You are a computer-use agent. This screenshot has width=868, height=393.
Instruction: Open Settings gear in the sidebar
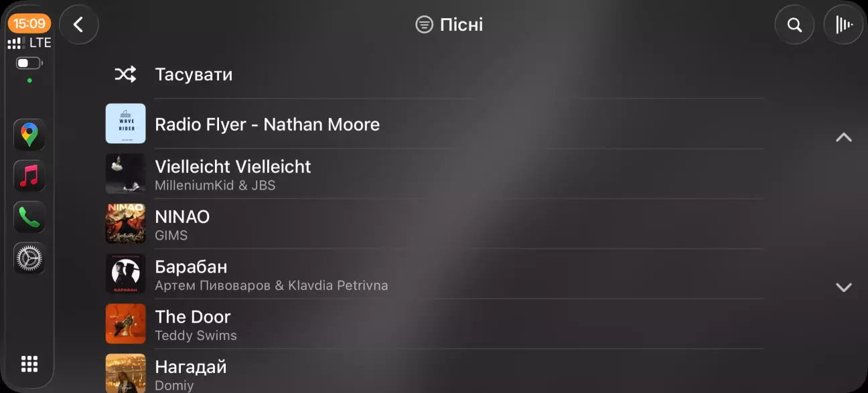pos(29,258)
